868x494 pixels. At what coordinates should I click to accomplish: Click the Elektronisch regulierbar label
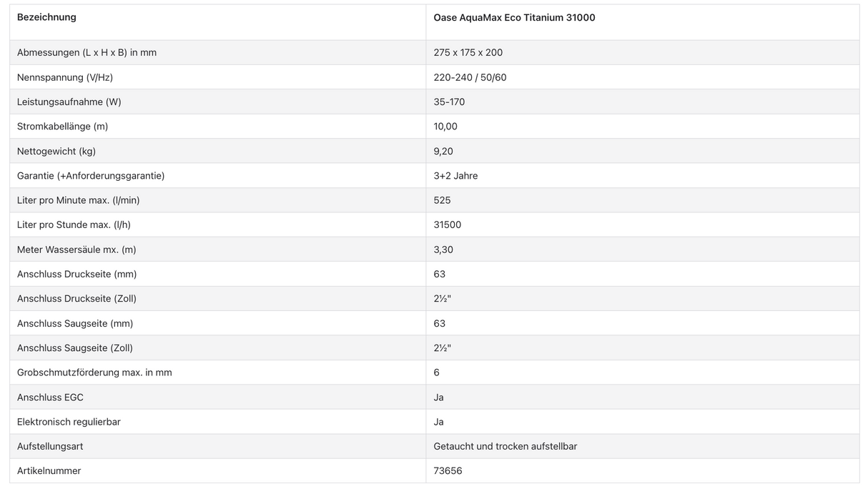click(x=69, y=422)
